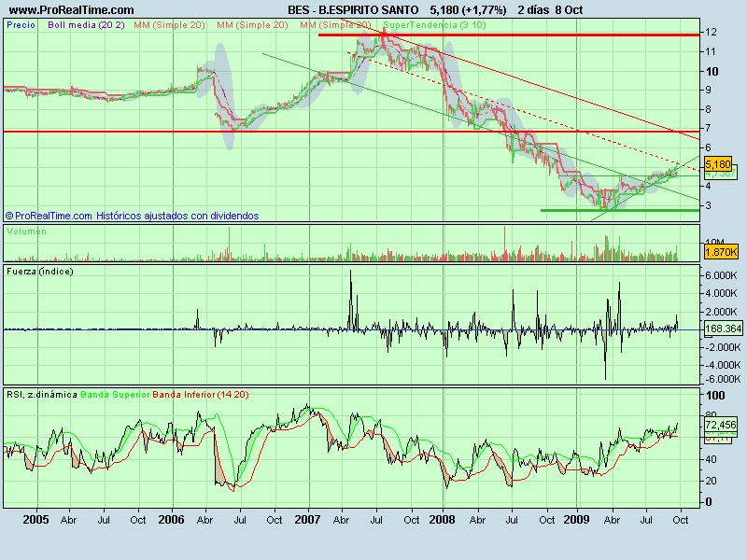Click the 7 price axis value

[x=709, y=128]
